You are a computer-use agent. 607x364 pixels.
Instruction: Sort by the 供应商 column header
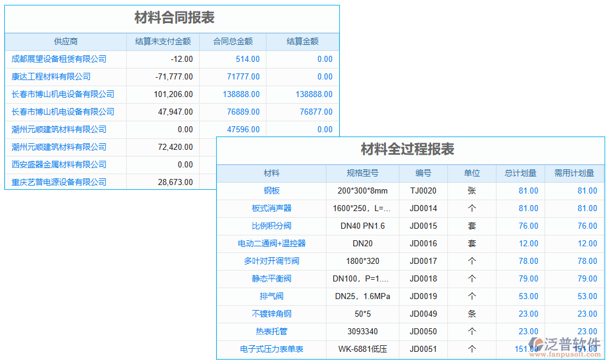click(x=65, y=41)
